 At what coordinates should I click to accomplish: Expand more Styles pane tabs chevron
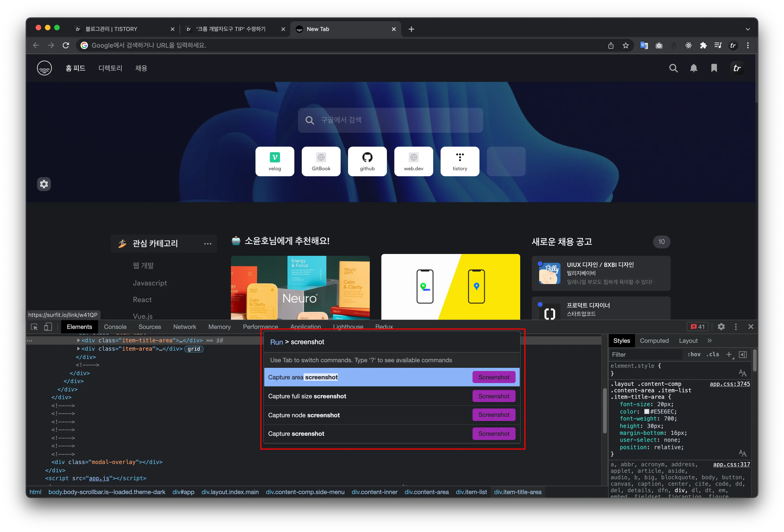point(709,340)
